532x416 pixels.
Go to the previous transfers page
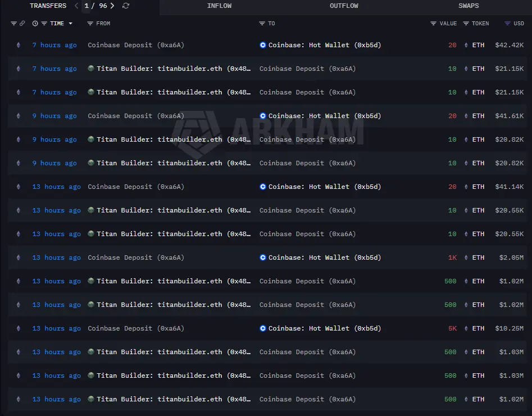[x=76, y=6]
